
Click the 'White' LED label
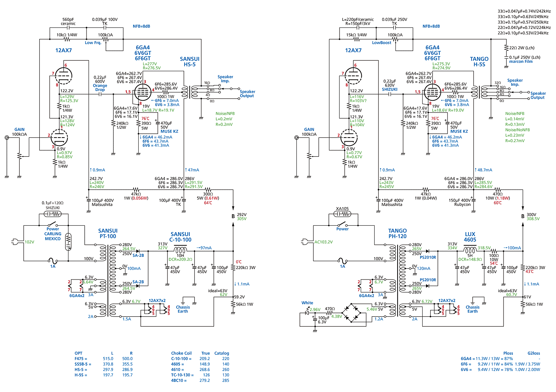(x=307, y=303)
